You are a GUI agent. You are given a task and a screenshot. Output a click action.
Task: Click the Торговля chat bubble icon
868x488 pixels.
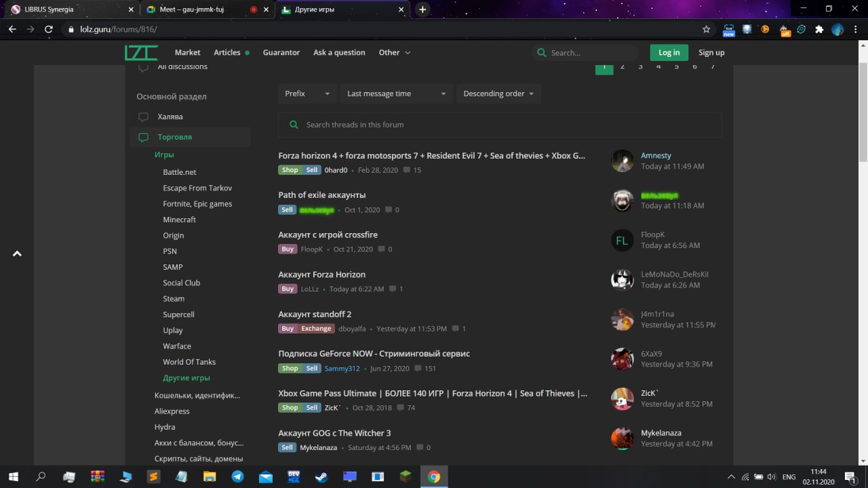143,137
